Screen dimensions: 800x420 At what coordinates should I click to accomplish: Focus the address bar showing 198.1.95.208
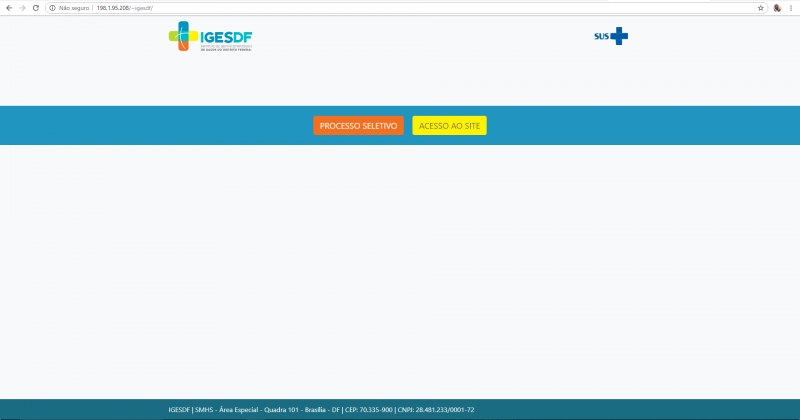[400, 7]
